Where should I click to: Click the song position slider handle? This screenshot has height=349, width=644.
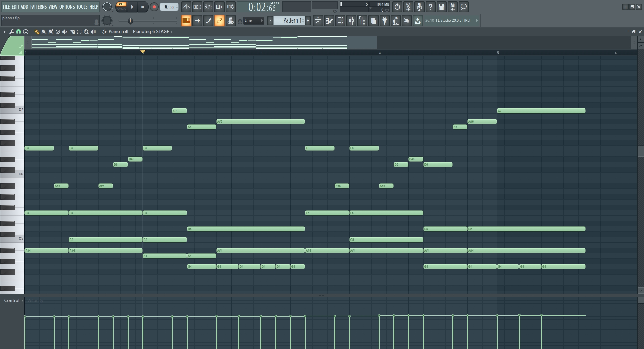click(x=130, y=21)
